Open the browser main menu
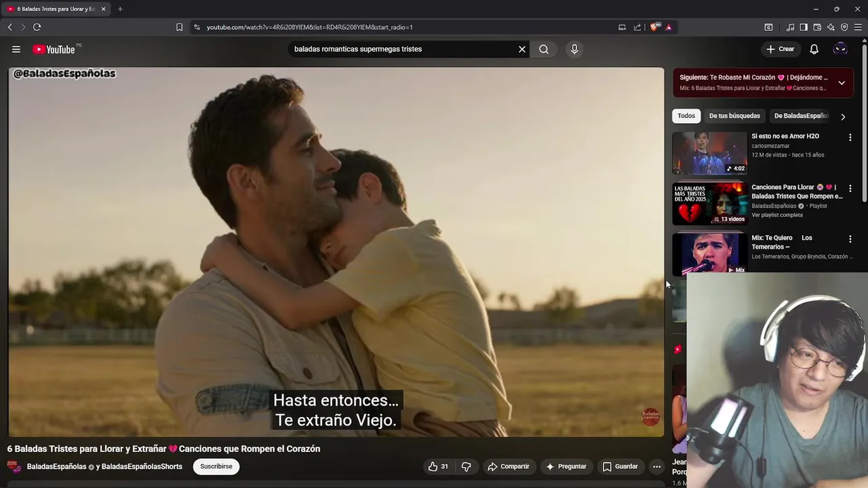This screenshot has width=868, height=488. [858, 27]
